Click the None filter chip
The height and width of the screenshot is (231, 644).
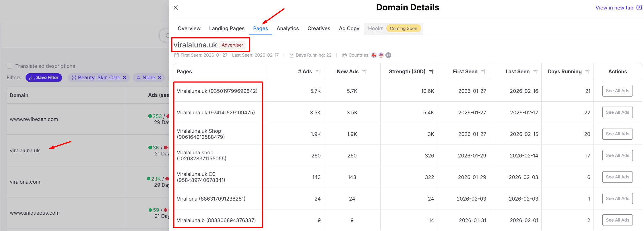click(149, 78)
